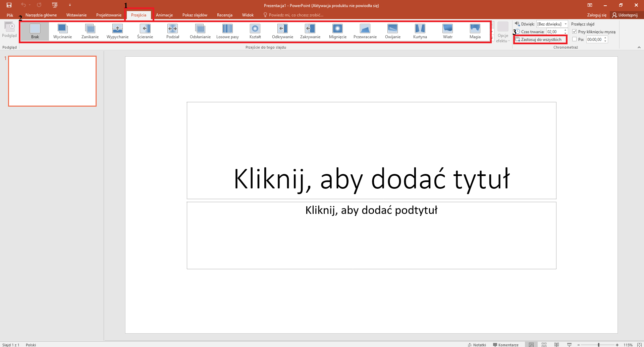
Task: Open the Narzędzia główne tab
Action: click(41, 15)
